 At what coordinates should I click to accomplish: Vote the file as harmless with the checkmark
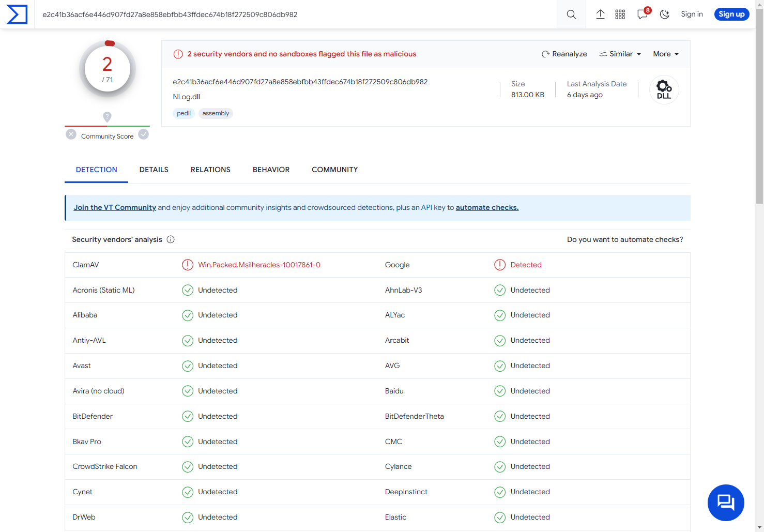click(x=143, y=134)
